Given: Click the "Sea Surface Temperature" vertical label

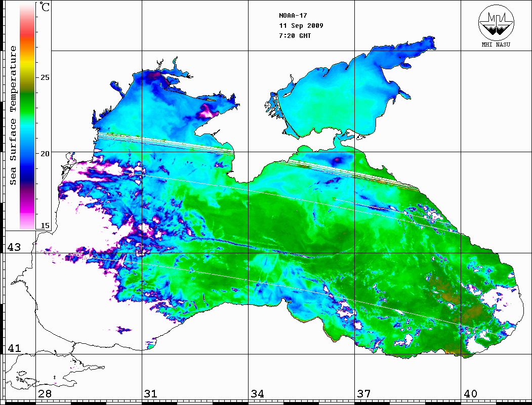Looking at the screenshot, I should 13,115.
